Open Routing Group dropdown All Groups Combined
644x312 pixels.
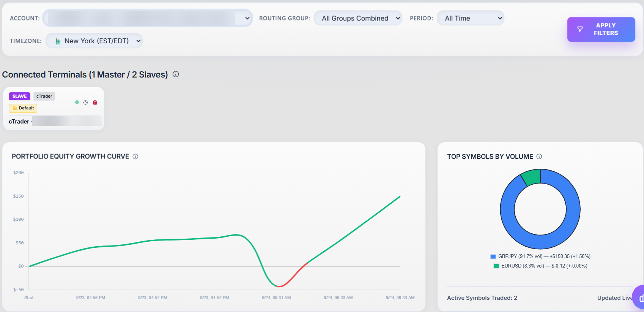point(358,18)
